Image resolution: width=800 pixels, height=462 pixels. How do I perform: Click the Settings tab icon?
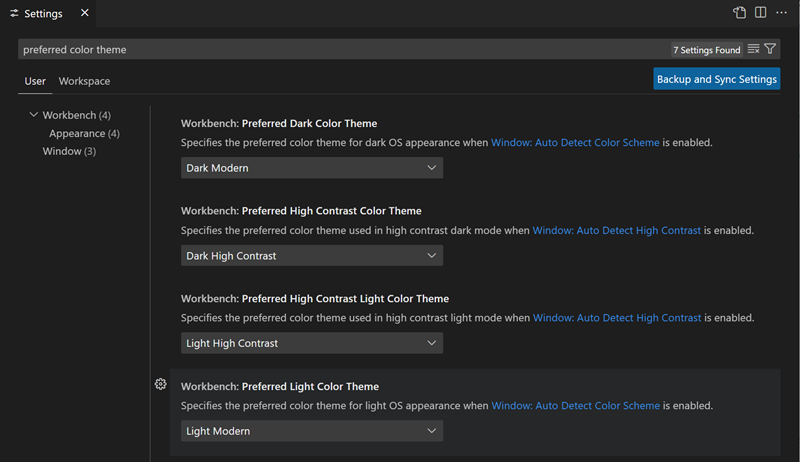tap(14, 14)
